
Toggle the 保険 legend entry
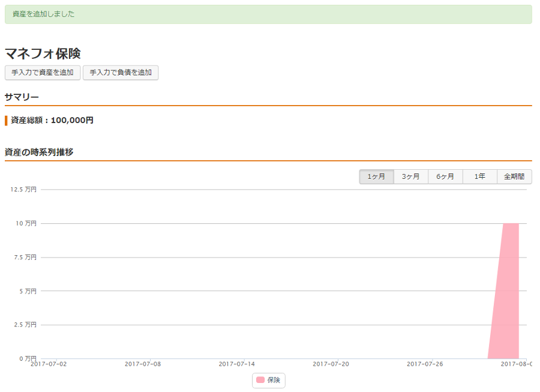point(269,380)
